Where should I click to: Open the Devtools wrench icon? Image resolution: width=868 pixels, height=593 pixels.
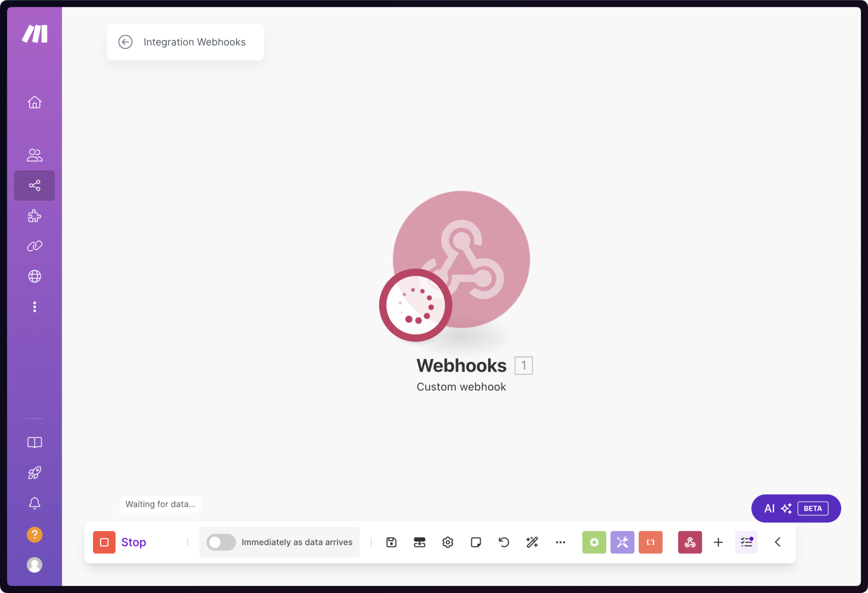click(x=623, y=542)
